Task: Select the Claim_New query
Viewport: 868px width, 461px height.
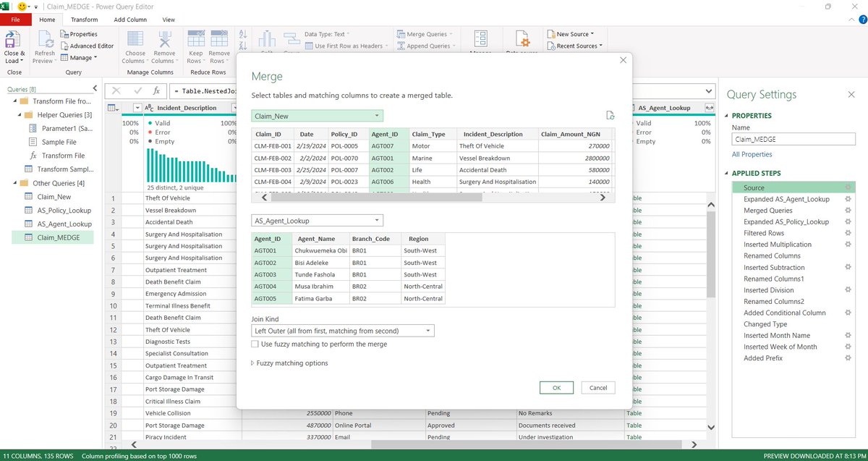Action: pyautogui.click(x=53, y=196)
